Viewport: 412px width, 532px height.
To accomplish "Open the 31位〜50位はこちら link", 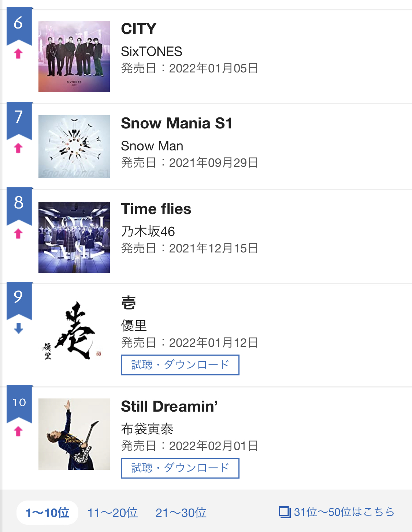I will point(344,512).
